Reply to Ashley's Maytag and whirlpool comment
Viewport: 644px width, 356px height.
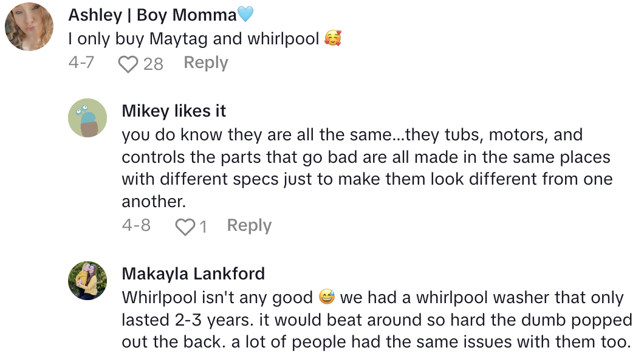206,63
